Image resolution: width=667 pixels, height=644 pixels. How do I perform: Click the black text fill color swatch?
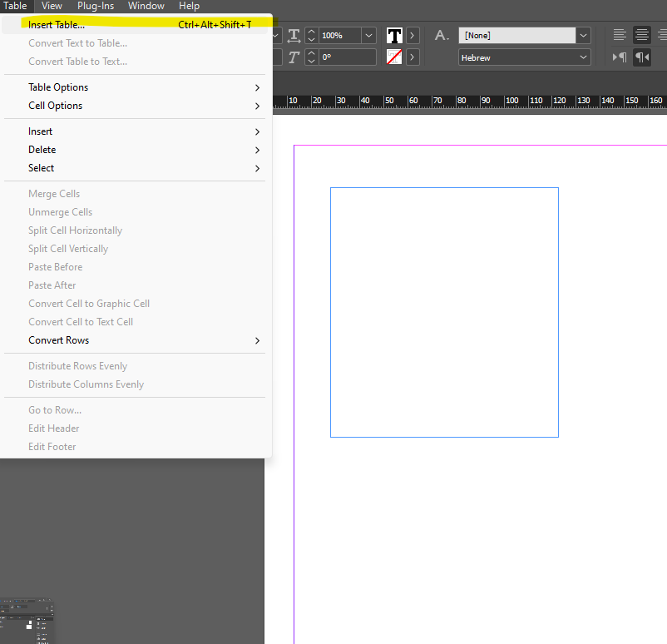[x=394, y=36]
